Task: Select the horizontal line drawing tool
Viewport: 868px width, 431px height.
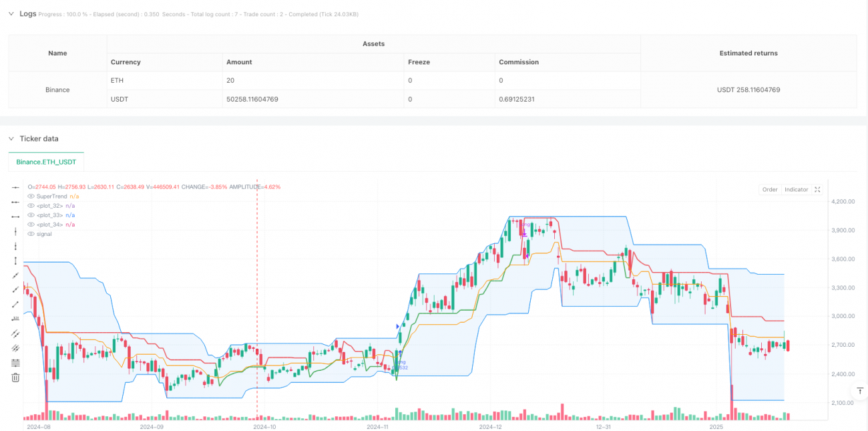Action: (15, 187)
